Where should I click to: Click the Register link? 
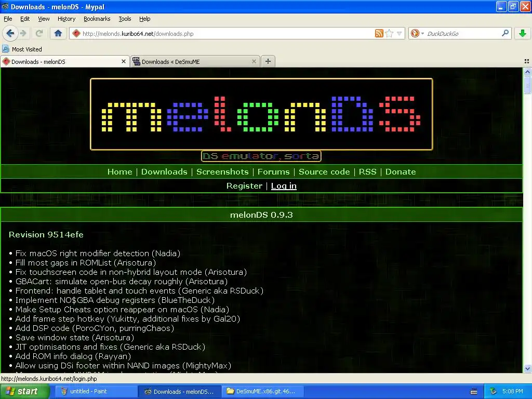click(244, 186)
